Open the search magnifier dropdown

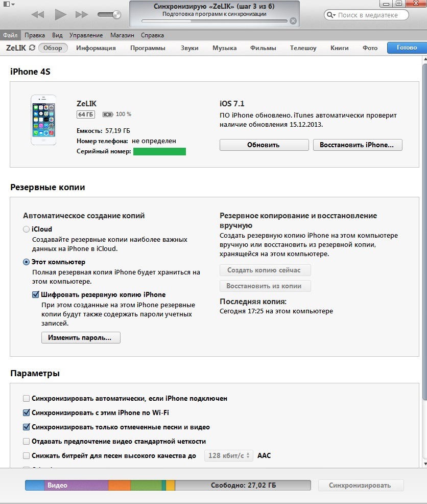click(x=331, y=15)
